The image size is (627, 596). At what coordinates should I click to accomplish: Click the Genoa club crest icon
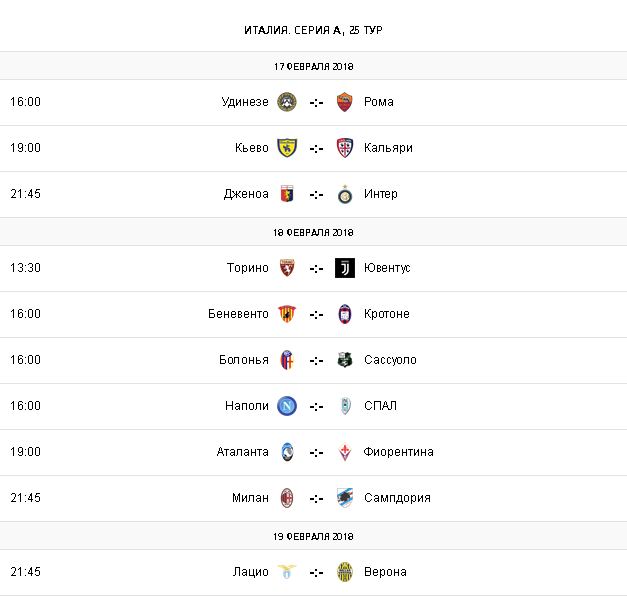[x=287, y=194]
